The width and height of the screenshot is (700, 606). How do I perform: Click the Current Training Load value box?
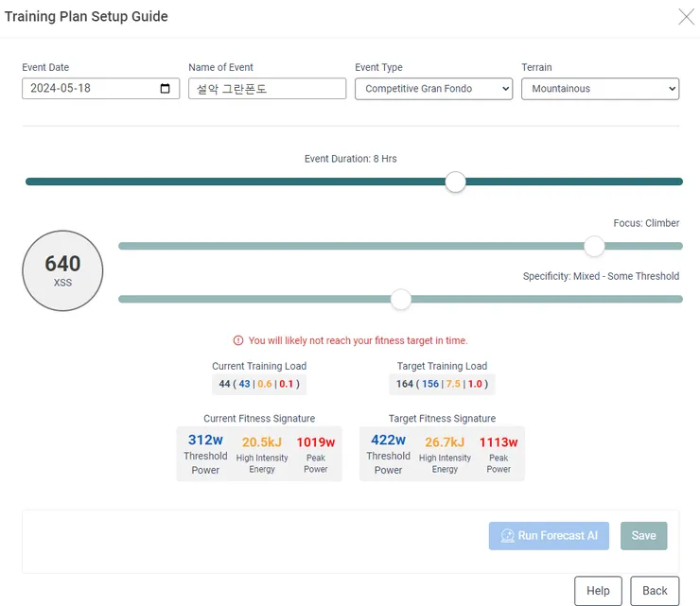tap(259, 384)
